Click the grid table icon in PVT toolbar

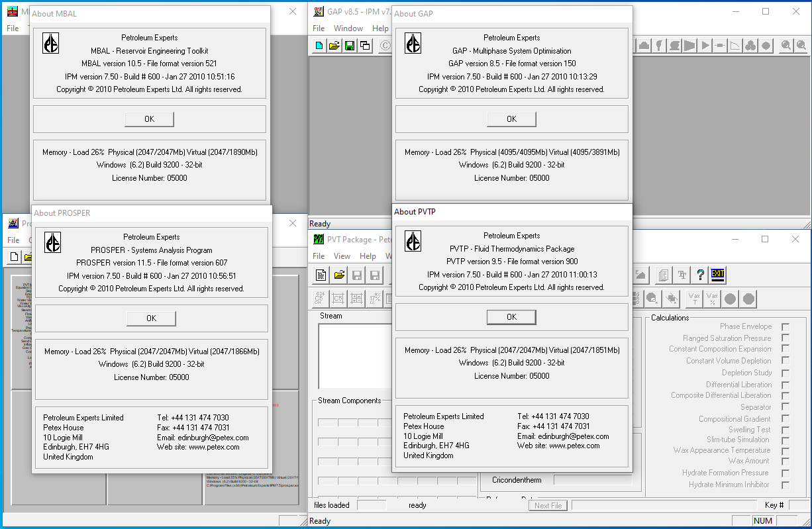[x=356, y=298]
